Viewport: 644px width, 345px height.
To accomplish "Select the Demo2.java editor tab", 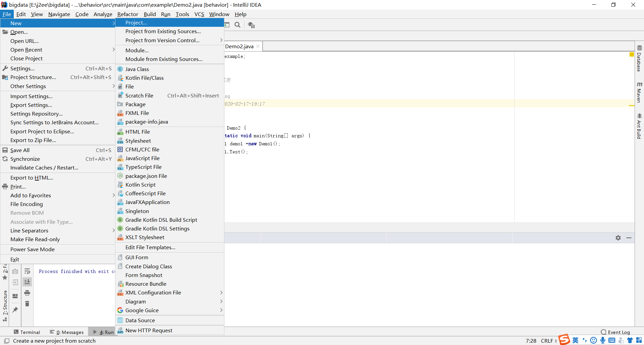I will (239, 47).
